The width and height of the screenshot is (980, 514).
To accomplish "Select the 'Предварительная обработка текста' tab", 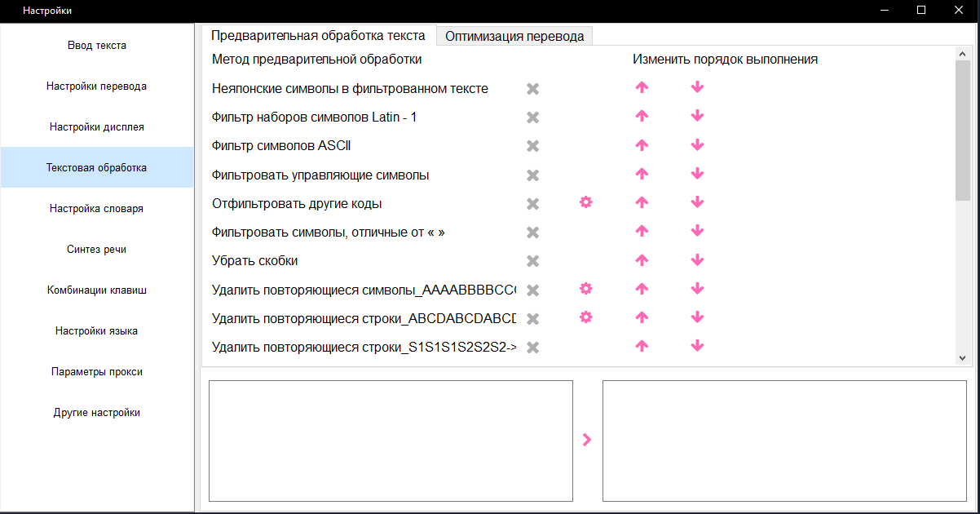I will coord(318,35).
